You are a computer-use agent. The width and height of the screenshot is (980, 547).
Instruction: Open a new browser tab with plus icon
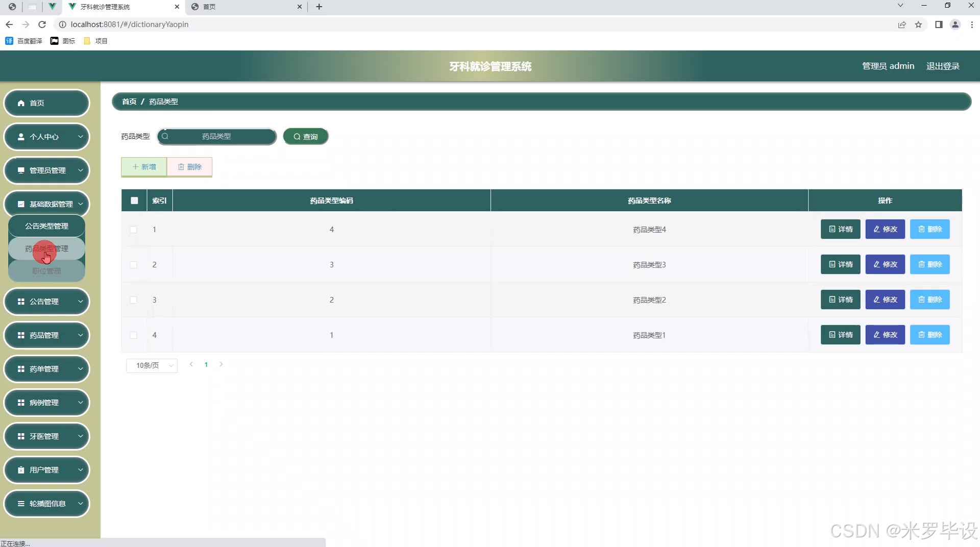tap(319, 7)
